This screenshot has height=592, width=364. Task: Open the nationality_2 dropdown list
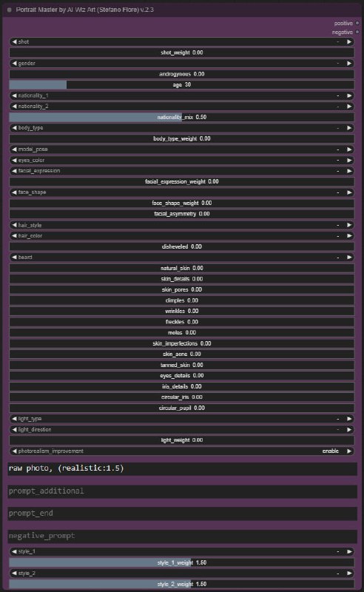(x=181, y=106)
